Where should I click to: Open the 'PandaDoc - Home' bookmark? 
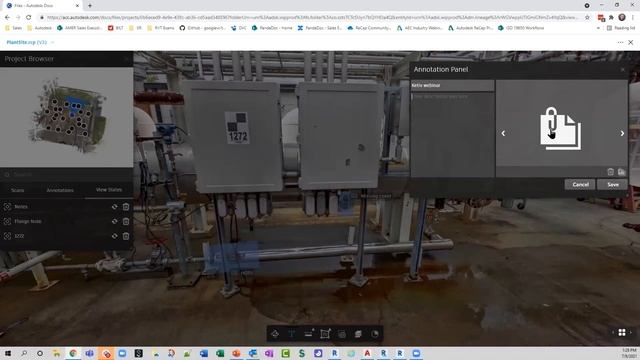pyautogui.click(x=272, y=28)
